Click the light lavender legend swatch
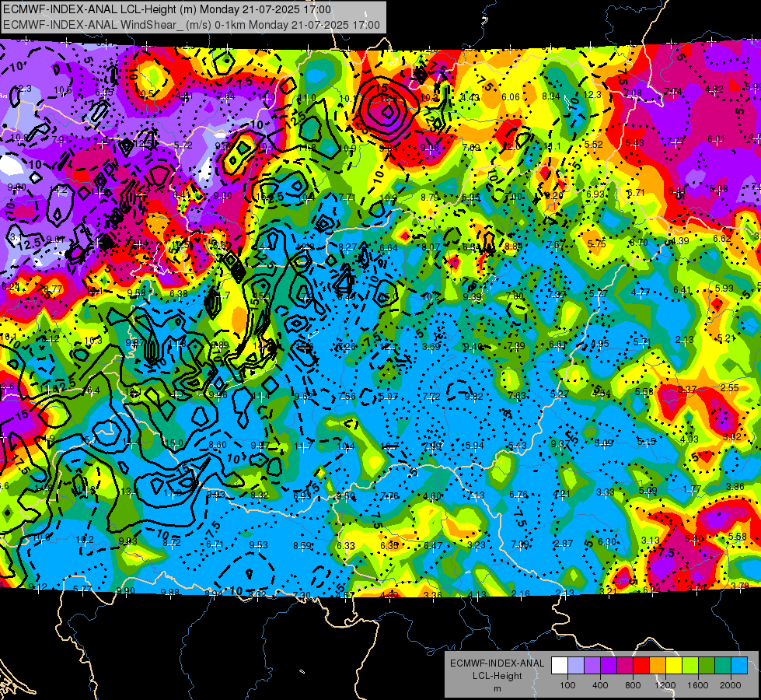Image resolution: width=761 pixels, height=700 pixels. (576, 666)
